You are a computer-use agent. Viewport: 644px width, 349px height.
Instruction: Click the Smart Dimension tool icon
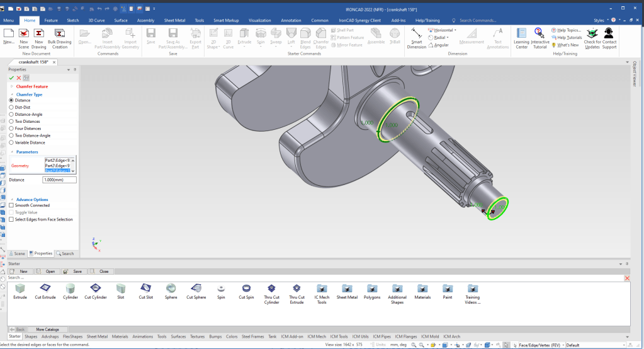pyautogui.click(x=416, y=34)
